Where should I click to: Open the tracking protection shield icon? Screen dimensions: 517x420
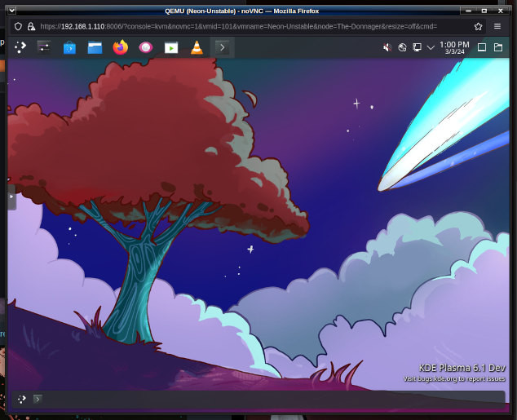pos(18,26)
